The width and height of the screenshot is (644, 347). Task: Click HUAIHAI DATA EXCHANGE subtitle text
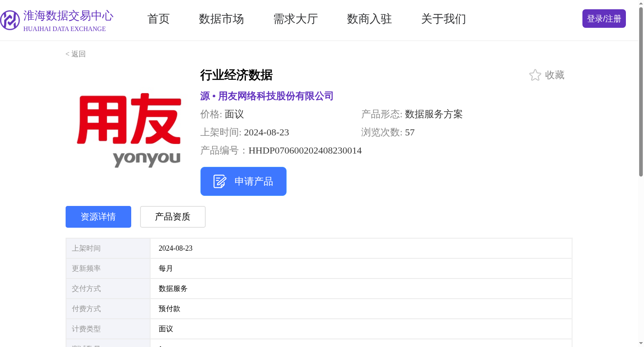pyautogui.click(x=64, y=29)
